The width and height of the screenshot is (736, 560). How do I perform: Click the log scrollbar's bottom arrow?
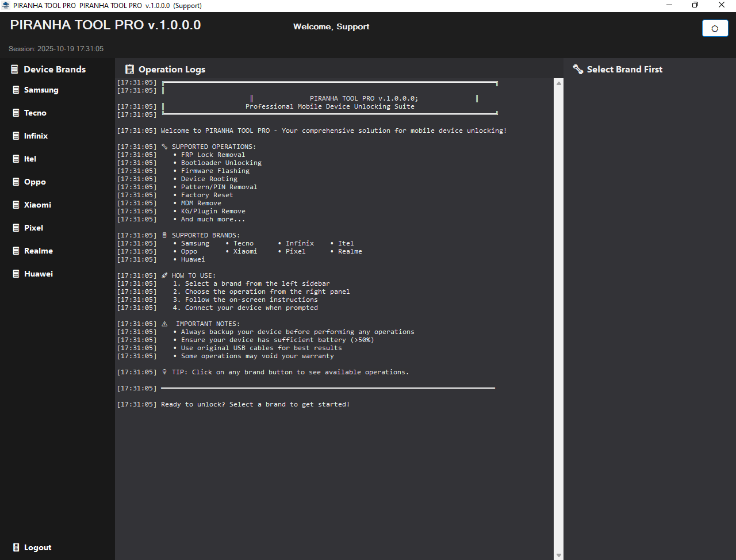(x=558, y=555)
